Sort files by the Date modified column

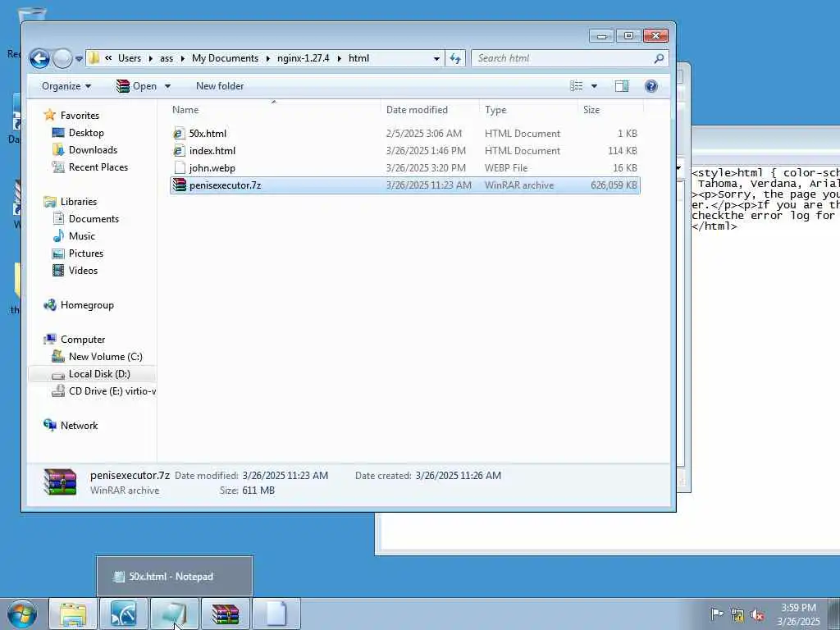417,110
